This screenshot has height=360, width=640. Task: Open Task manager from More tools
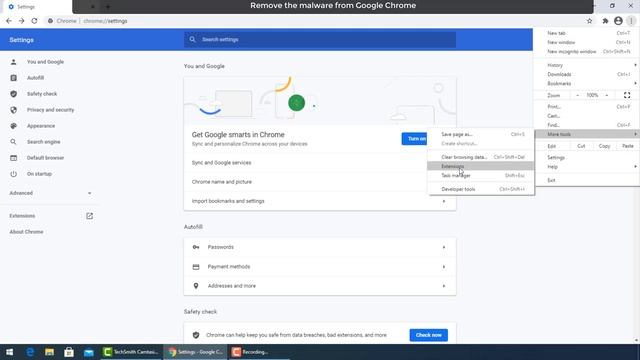pyautogui.click(x=481, y=176)
